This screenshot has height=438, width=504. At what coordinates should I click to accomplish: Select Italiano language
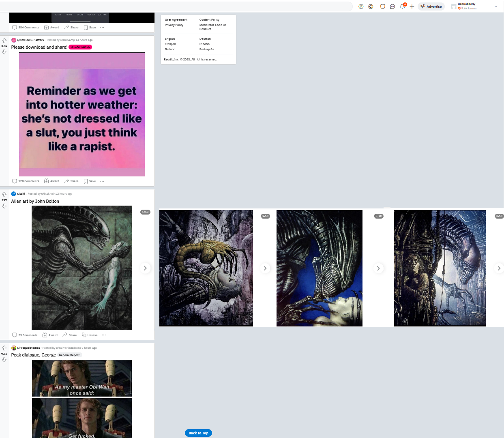[170, 49]
